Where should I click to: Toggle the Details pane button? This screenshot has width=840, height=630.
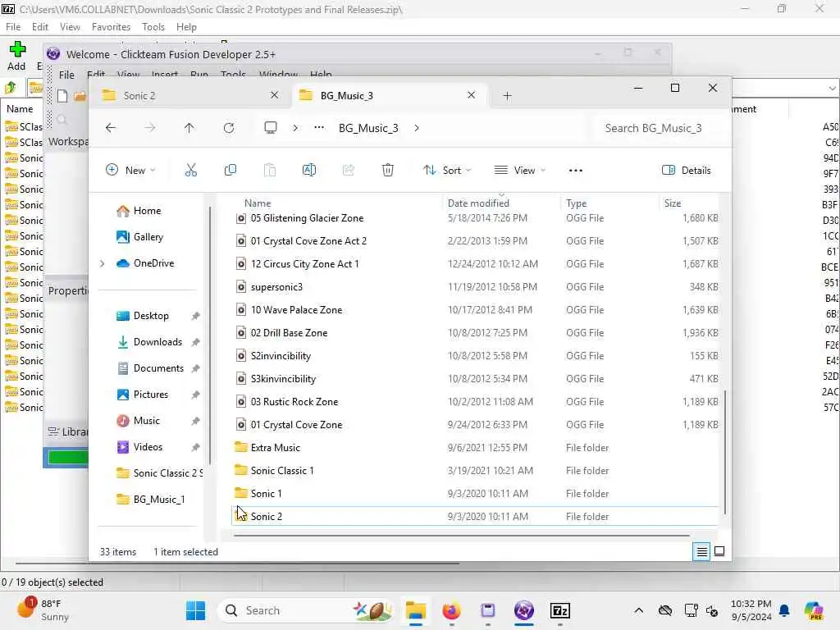click(x=687, y=171)
